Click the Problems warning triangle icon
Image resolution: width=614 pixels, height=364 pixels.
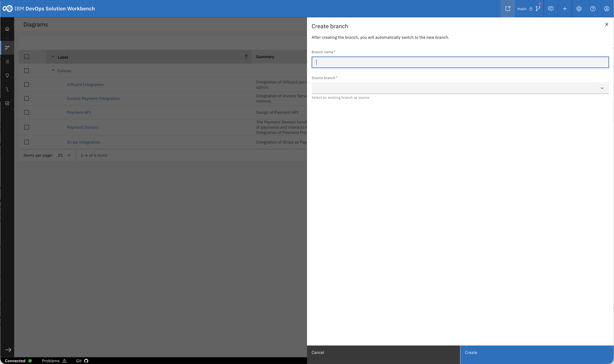pos(64,361)
